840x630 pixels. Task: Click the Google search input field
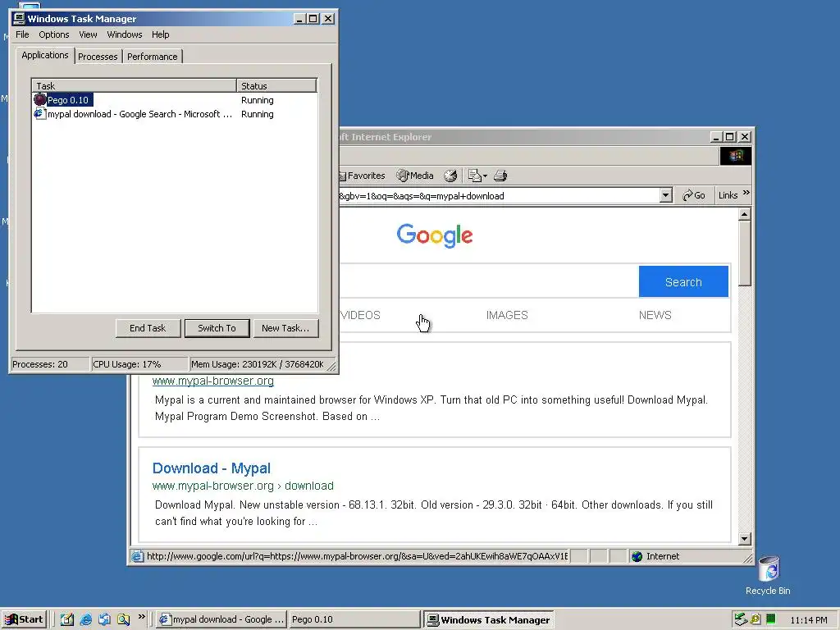(488, 281)
